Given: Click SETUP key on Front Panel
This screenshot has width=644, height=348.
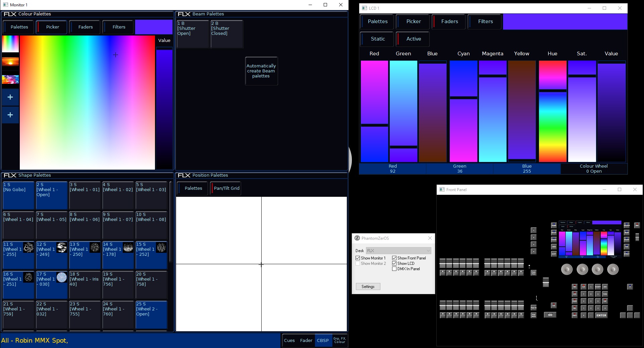Looking at the screenshot, I should pyautogui.click(x=554, y=233).
